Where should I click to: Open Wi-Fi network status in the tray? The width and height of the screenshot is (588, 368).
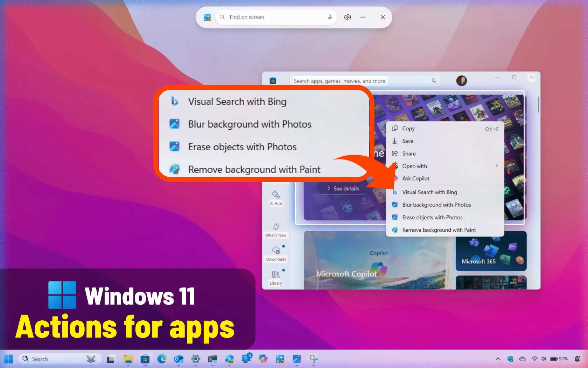click(x=534, y=359)
